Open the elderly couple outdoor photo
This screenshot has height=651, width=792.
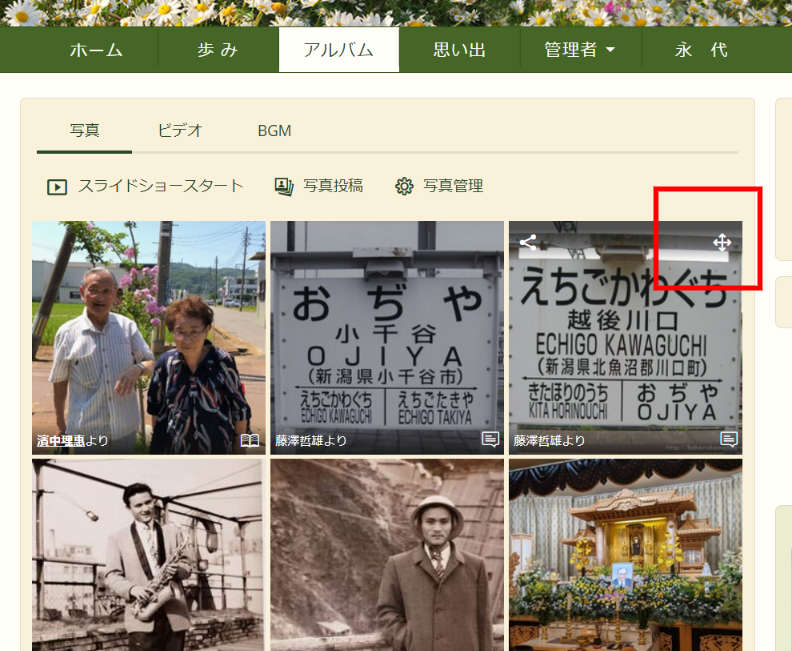pyautogui.click(x=148, y=337)
